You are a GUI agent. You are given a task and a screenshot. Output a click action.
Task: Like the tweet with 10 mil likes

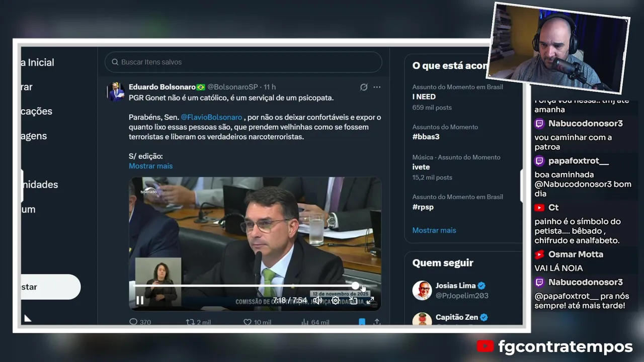pos(257,322)
